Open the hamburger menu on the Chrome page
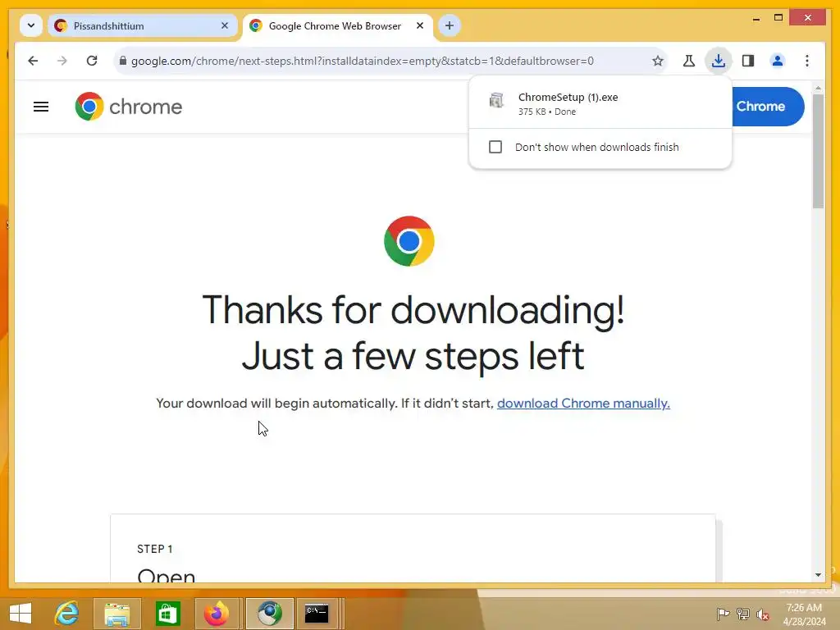Screen dimensions: 840x630 coord(41,107)
